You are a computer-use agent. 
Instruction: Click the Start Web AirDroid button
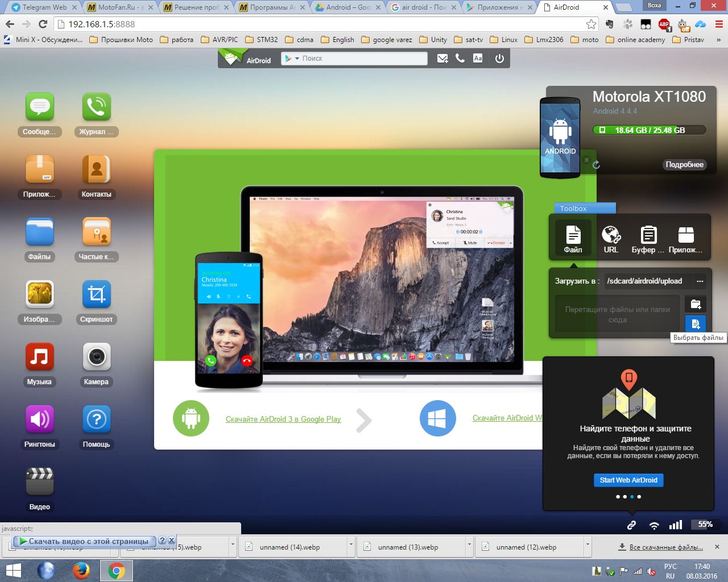pyautogui.click(x=628, y=480)
